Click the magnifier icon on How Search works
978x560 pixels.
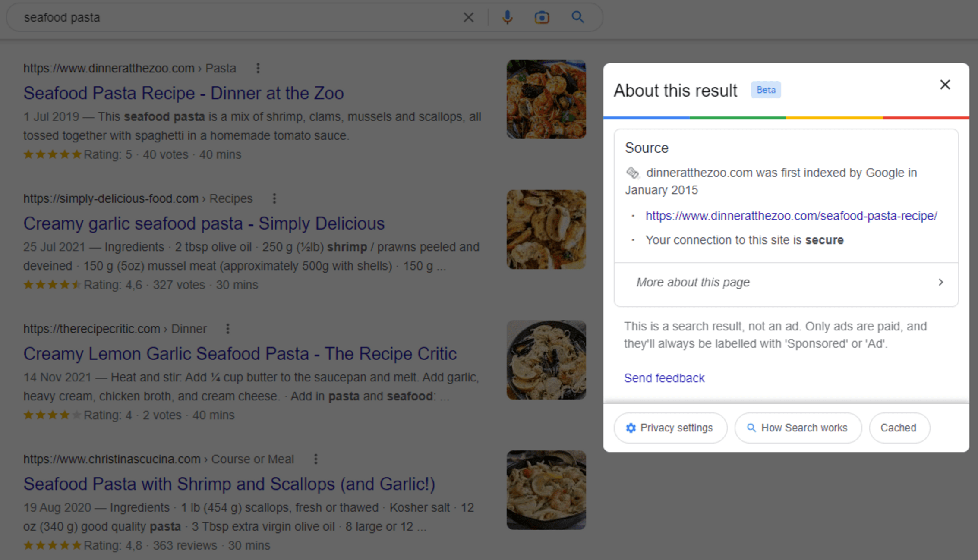751,428
